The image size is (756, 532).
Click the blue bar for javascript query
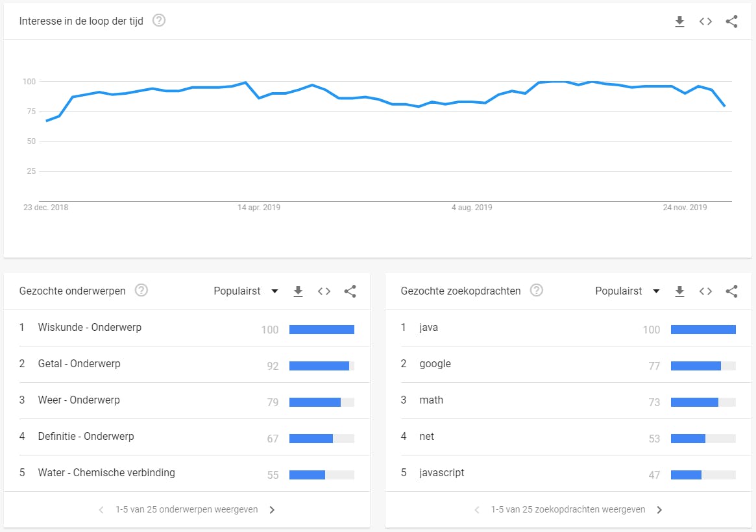[x=686, y=475]
